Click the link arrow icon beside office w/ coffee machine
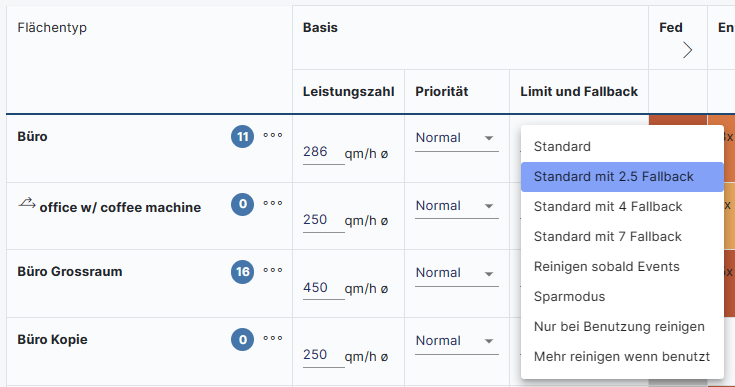 [x=27, y=203]
